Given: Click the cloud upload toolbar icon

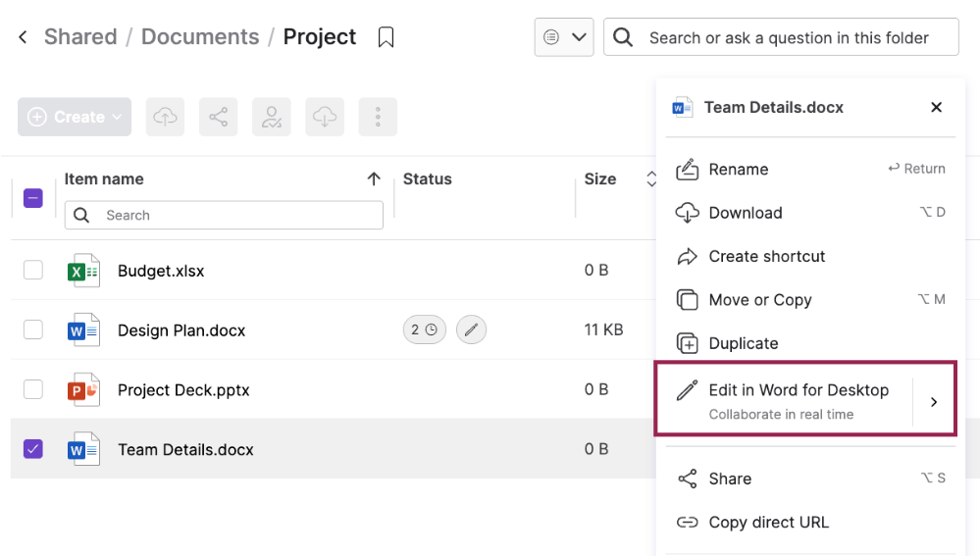Looking at the screenshot, I should click(x=165, y=117).
